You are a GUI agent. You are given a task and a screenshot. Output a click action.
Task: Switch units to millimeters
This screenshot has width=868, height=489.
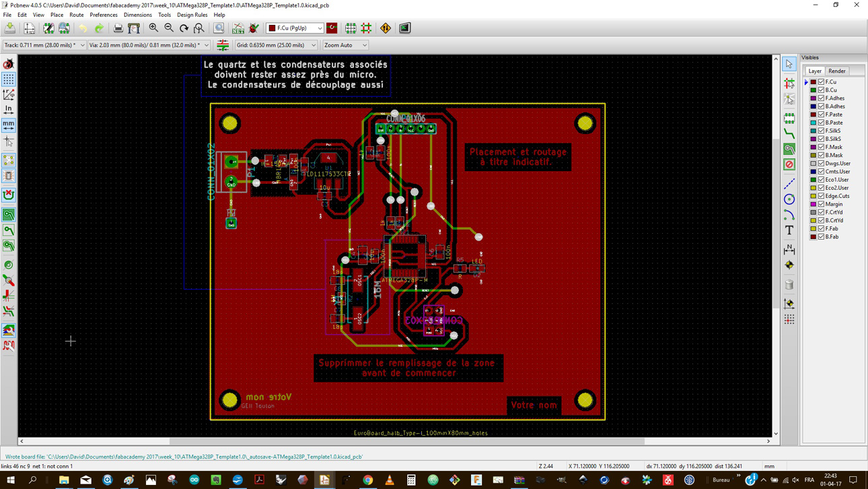point(9,125)
